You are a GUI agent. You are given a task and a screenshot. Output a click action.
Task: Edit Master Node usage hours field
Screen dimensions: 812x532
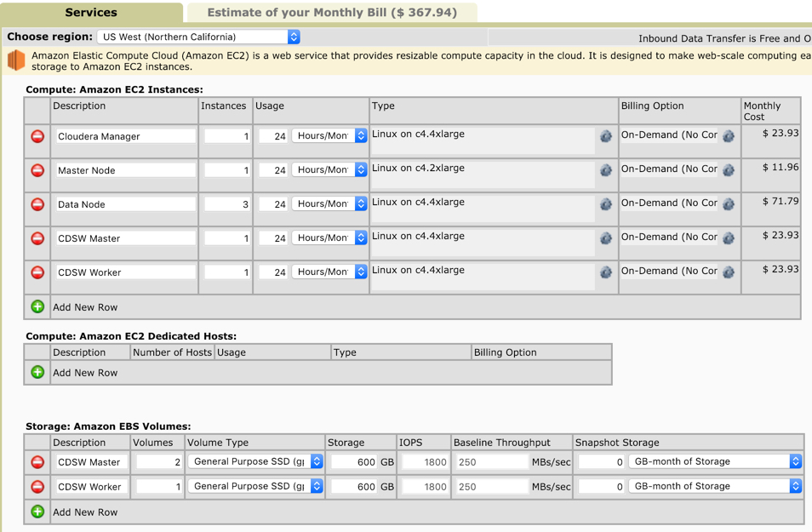[273, 170]
